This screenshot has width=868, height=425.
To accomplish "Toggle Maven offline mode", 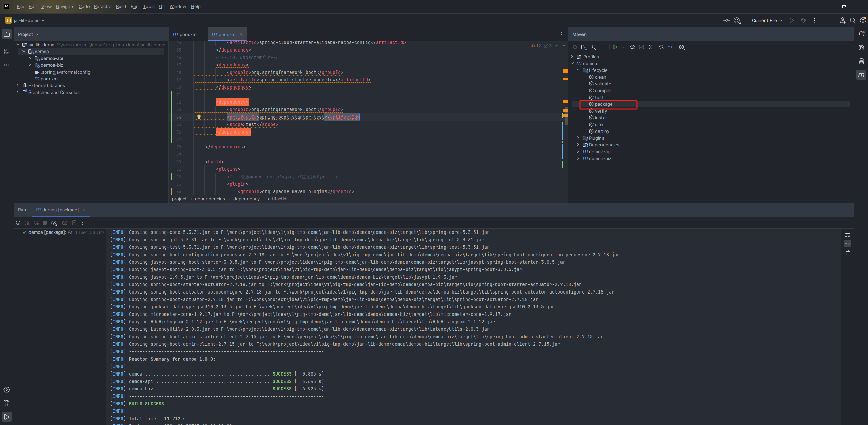I will click(x=633, y=47).
